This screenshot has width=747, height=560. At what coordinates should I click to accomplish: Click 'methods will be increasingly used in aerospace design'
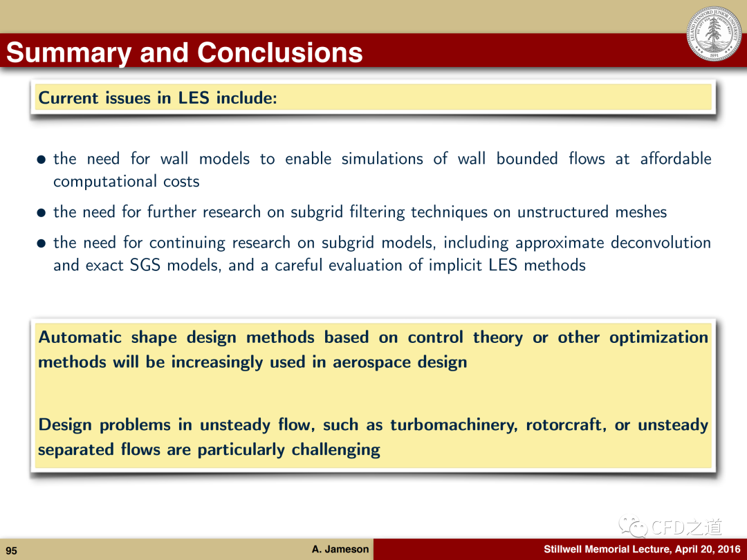252,362
